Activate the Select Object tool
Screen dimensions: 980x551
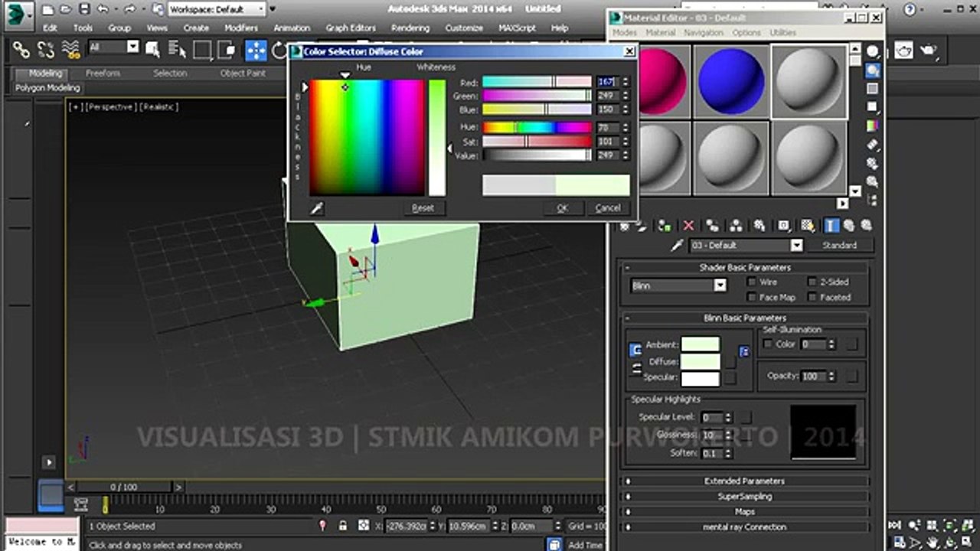click(152, 51)
